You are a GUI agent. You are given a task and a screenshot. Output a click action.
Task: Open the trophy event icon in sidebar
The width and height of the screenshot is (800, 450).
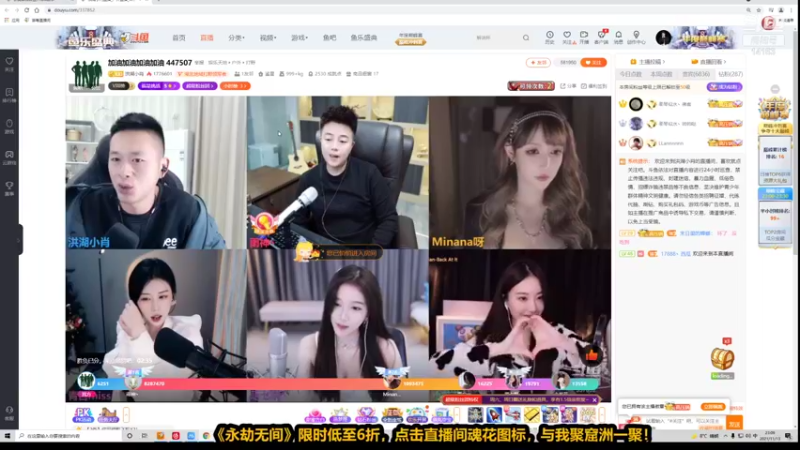(x=9, y=188)
